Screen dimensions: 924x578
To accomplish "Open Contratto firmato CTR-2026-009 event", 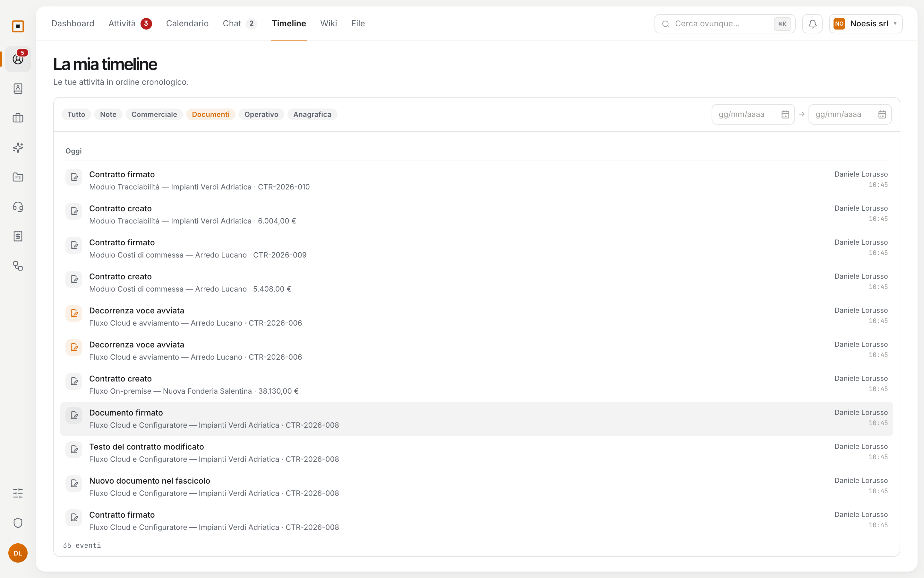I will 476,249.
